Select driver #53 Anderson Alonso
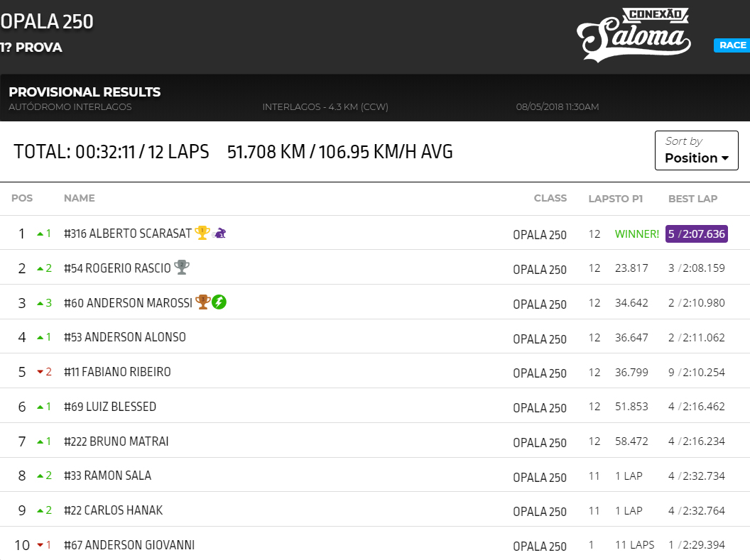Screen dimensions: 750x560 [x=125, y=337]
